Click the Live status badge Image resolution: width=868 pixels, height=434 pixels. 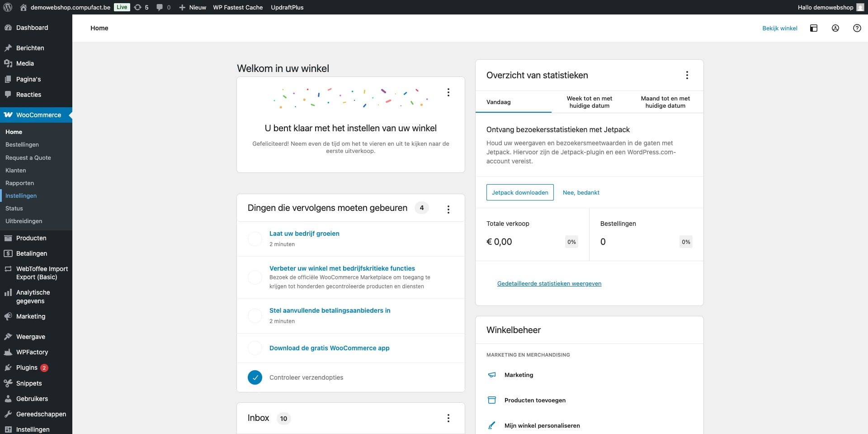click(122, 7)
